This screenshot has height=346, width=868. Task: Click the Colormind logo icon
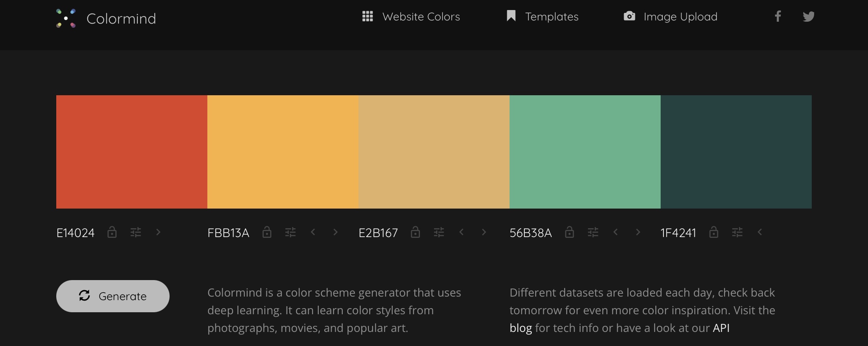point(66,18)
